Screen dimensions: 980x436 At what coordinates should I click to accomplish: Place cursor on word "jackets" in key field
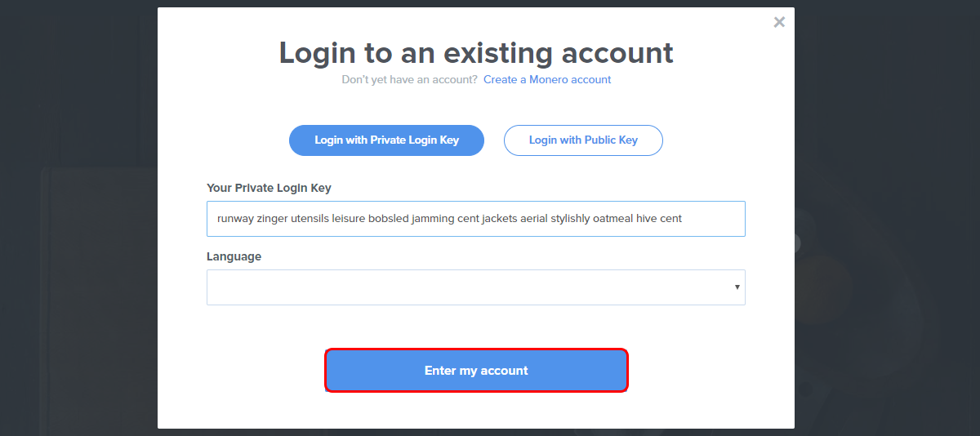pos(500,219)
